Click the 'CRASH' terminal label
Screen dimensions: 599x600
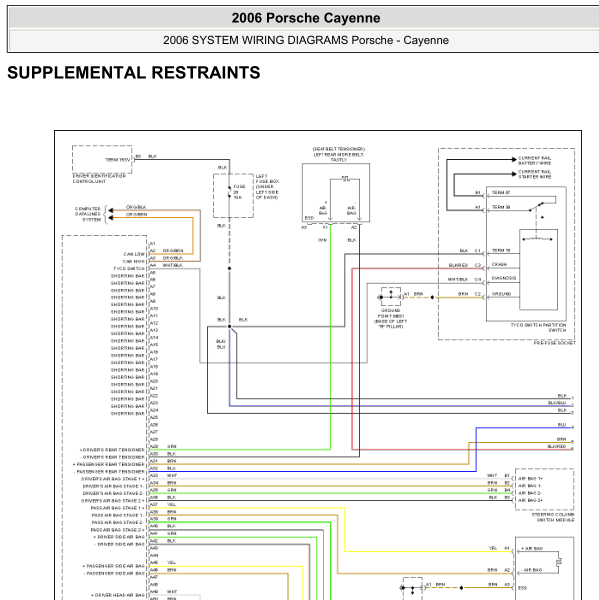click(x=499, y=264)
